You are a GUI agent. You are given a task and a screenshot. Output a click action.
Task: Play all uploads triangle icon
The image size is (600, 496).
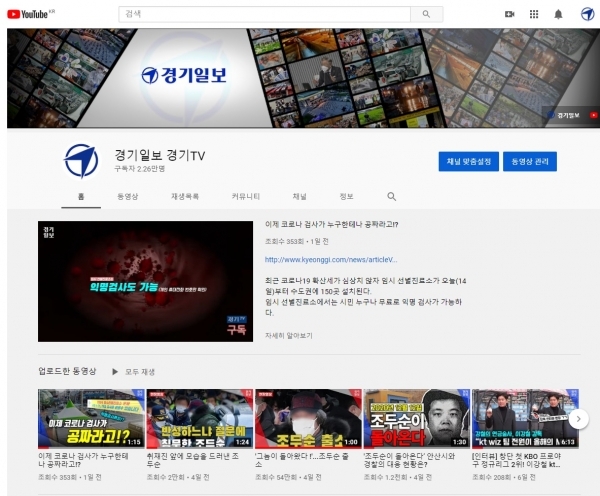point(115,372)
